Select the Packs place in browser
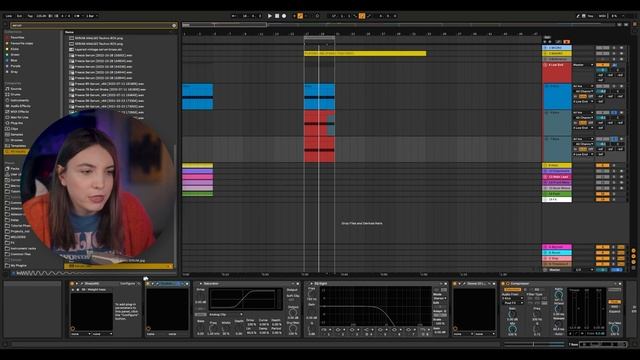This screenshot has width=640, height=360. (15, 169)
